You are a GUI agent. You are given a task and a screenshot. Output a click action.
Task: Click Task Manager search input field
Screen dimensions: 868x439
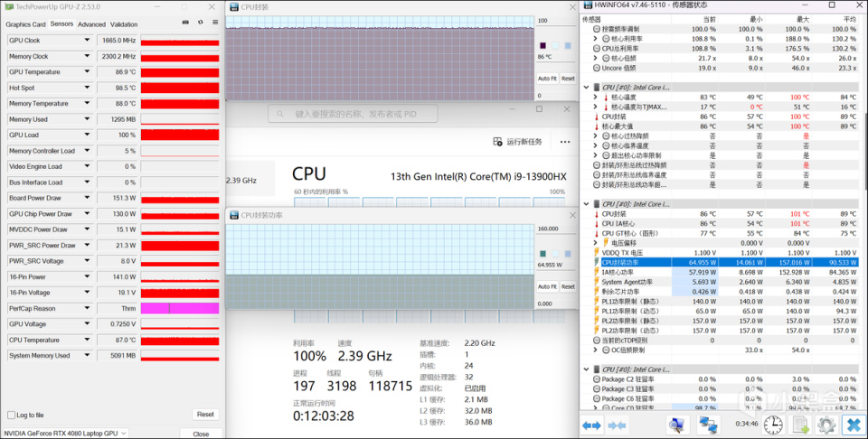tap(353, 114)
